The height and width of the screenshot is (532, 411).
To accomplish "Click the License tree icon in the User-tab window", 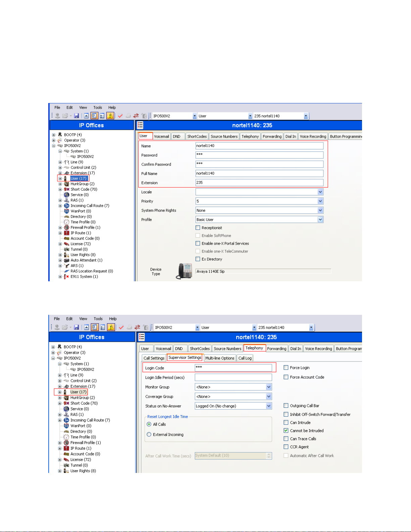I will [66, 244].
